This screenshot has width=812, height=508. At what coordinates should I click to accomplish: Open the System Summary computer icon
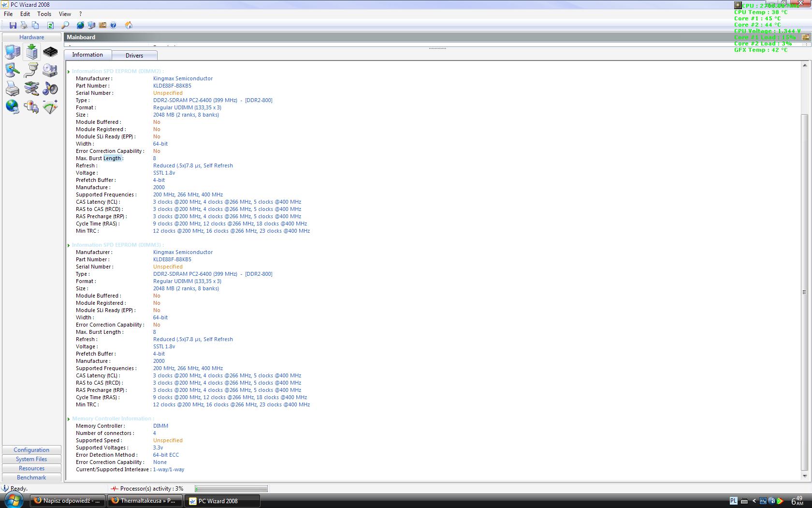pyautogui.click(x=13, y=52)
